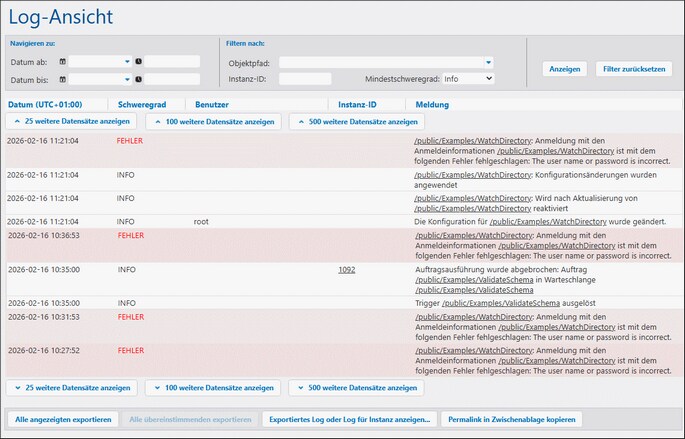The height and width of the screenshot is (439, 685).
Task: Click the Schweregrad column header
Action: pyautogui.click(x=142, y=105)
